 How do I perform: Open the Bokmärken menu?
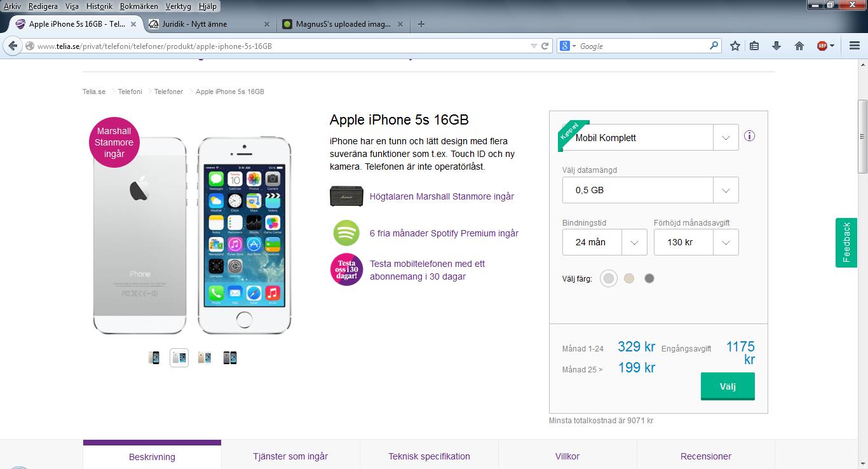pyautogui.click(x=139, y=6)
